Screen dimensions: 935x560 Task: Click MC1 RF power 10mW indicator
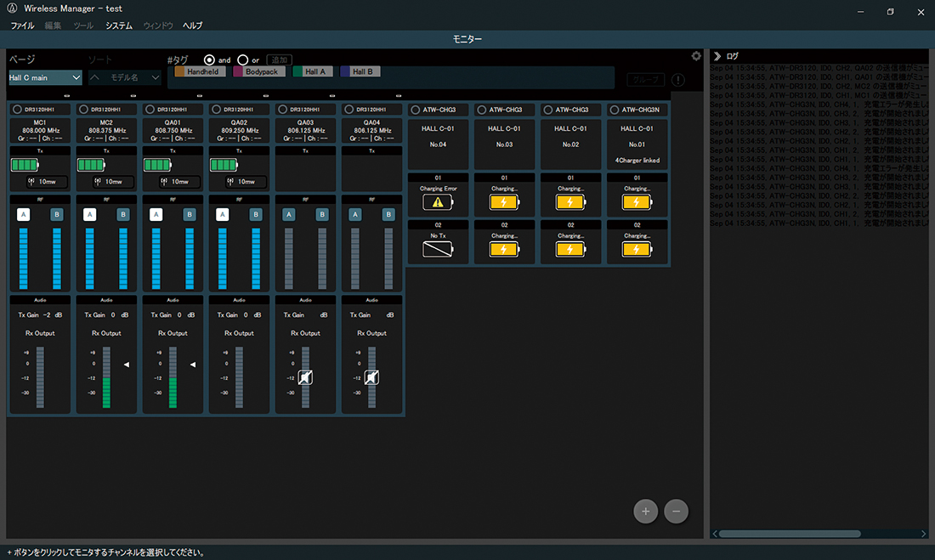(x=47, y=182)
